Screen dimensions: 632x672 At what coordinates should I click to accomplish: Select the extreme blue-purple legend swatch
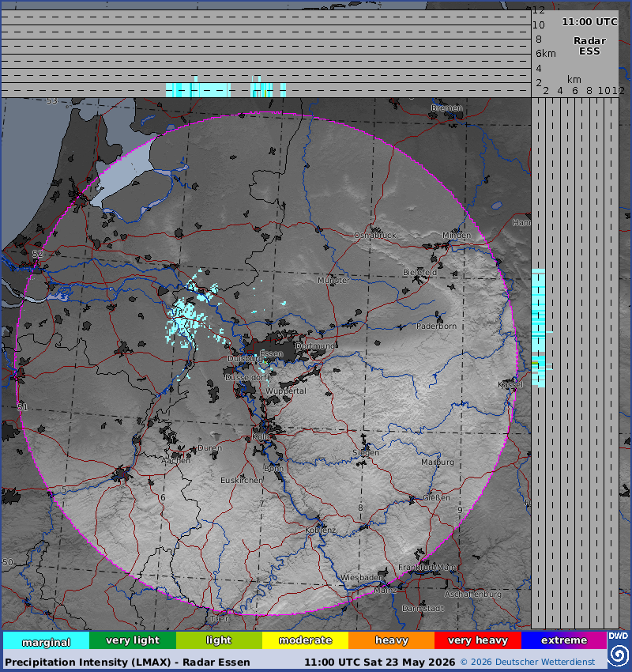click(564, 640)
